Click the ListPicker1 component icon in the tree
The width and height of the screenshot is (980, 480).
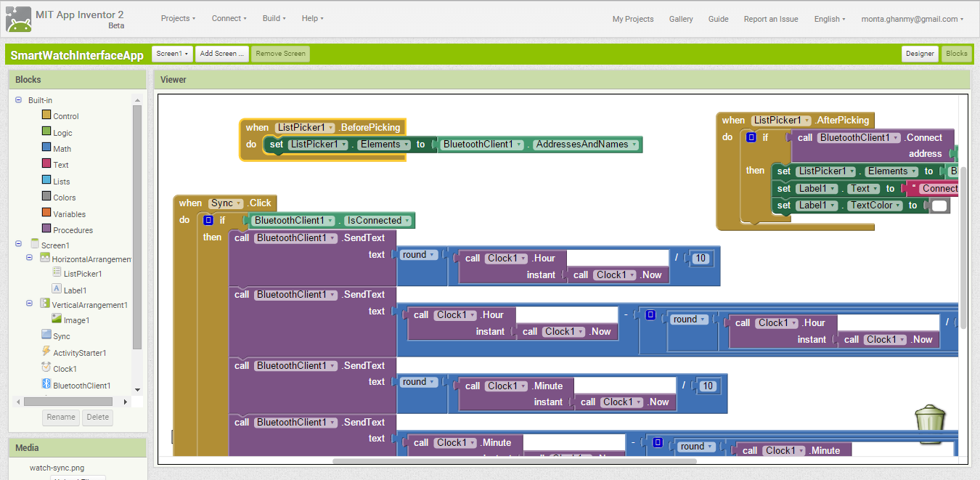click(57, 273)
